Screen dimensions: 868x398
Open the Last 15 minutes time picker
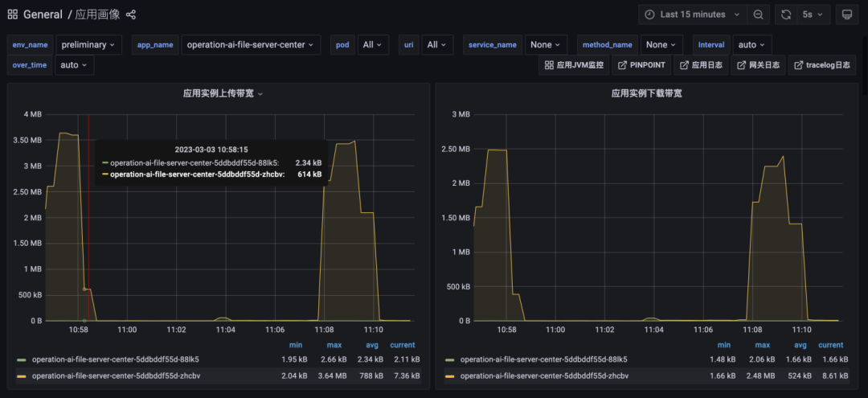coord(693,14)
